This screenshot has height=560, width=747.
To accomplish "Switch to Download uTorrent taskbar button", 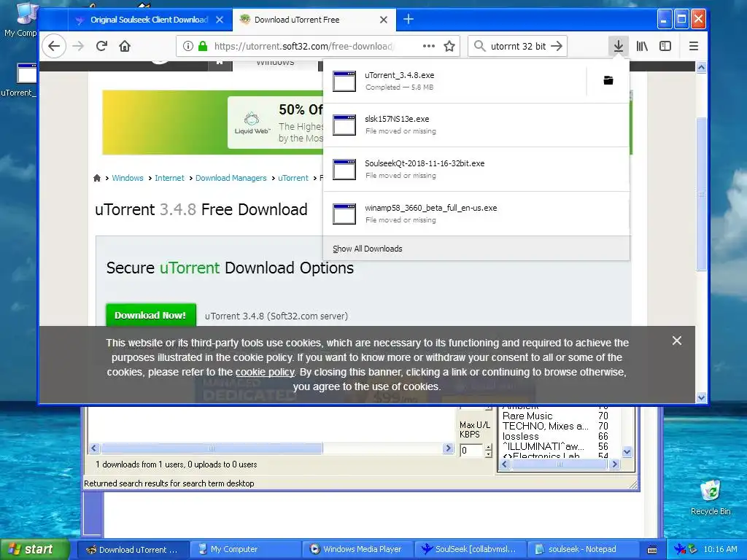I will [133, 550].
